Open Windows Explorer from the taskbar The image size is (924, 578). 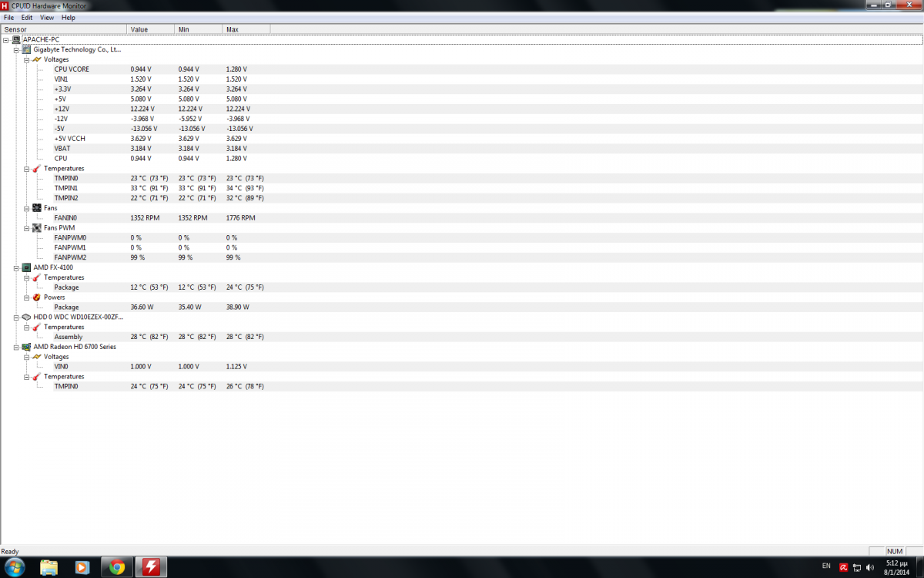point(49,568)
